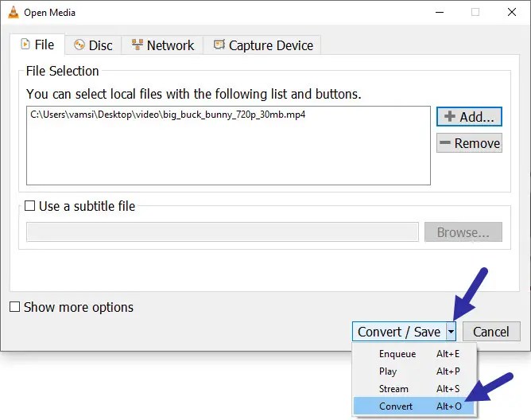Expand the Convert / Save dropdown arrow
Viewport: 531px width, 420px height.
coord(451,332)
